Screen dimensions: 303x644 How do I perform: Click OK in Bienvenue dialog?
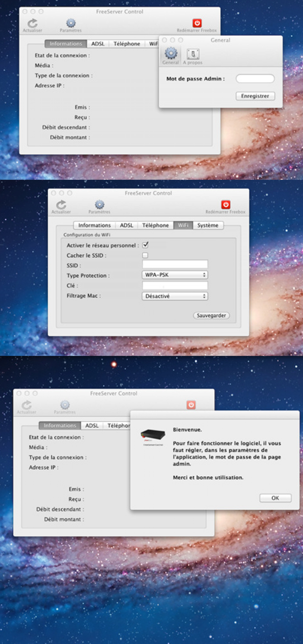(x=275, y=498)
